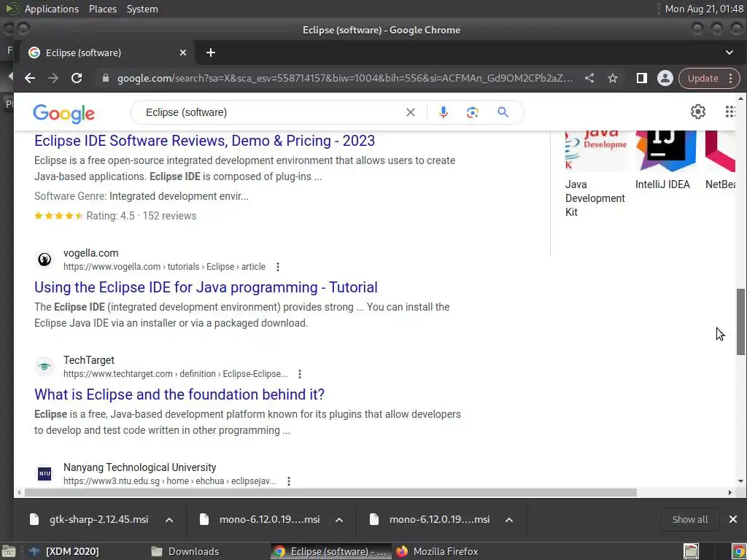
Task: Clear the search box with the X icon
Action: click(410, 112)
